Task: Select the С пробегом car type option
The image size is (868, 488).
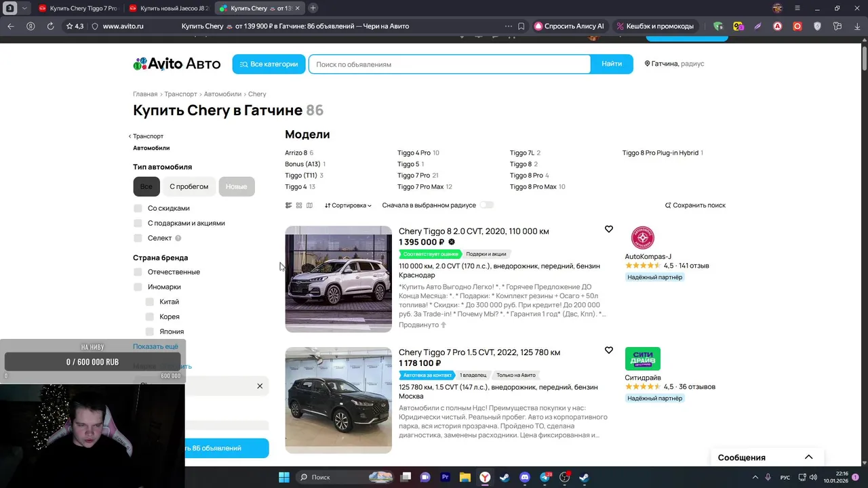Action: click(189, 186)
